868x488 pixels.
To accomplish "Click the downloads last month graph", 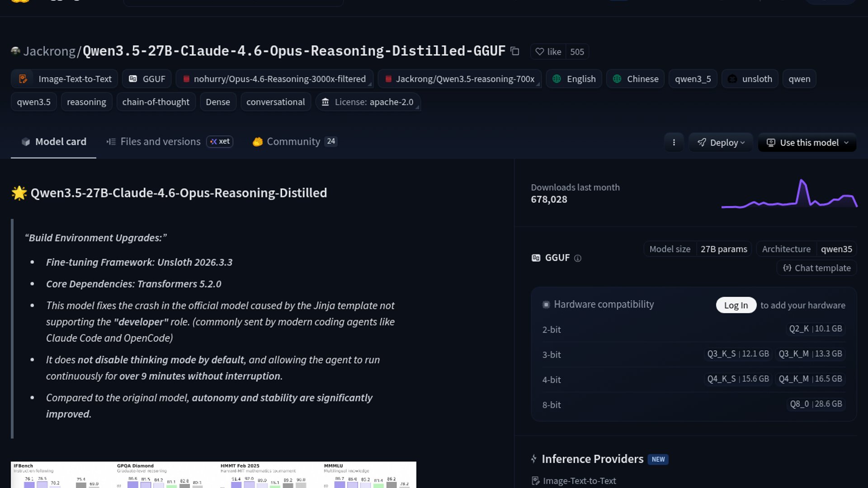I will (789, 194).
